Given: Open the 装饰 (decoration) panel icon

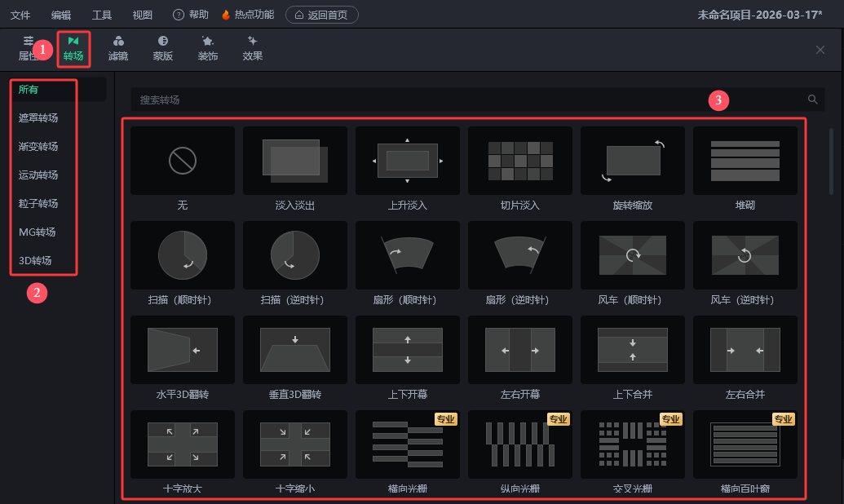Looking at the screenshot, I should [x=208, y=42].
